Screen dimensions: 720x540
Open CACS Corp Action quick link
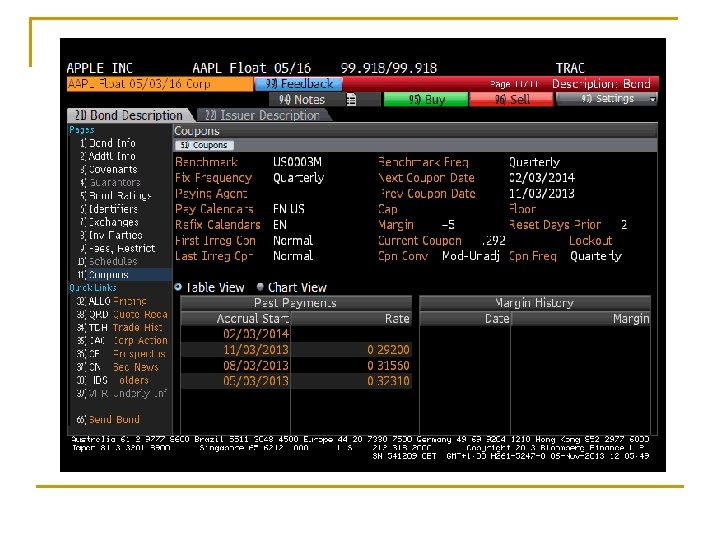(122, 341)
